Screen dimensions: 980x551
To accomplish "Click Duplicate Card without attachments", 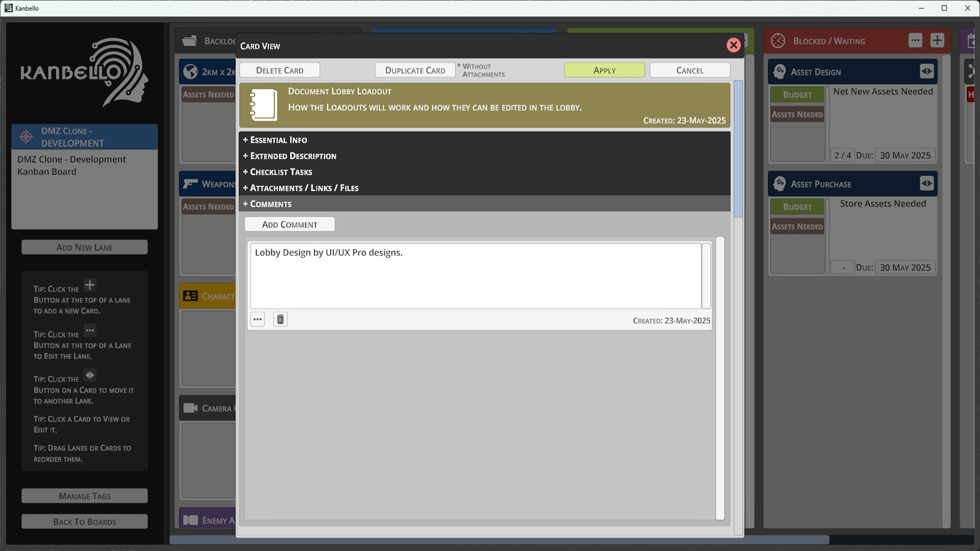I will [415, 70].
